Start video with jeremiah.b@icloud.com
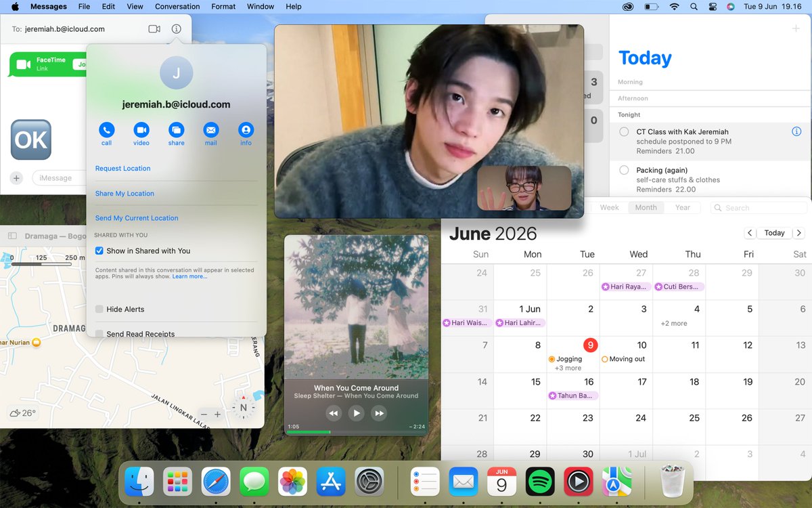This screenshot has height=508, width=812. (x=141, y=129)
